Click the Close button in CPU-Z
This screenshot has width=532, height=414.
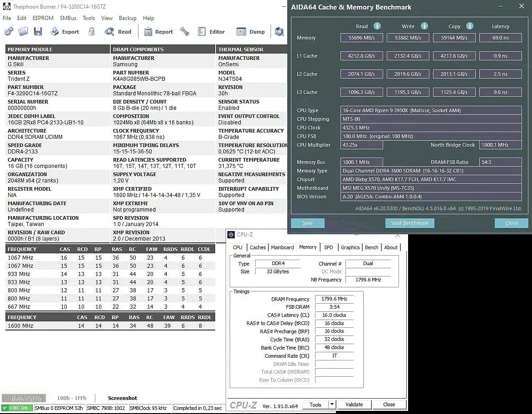click(389, 404)
